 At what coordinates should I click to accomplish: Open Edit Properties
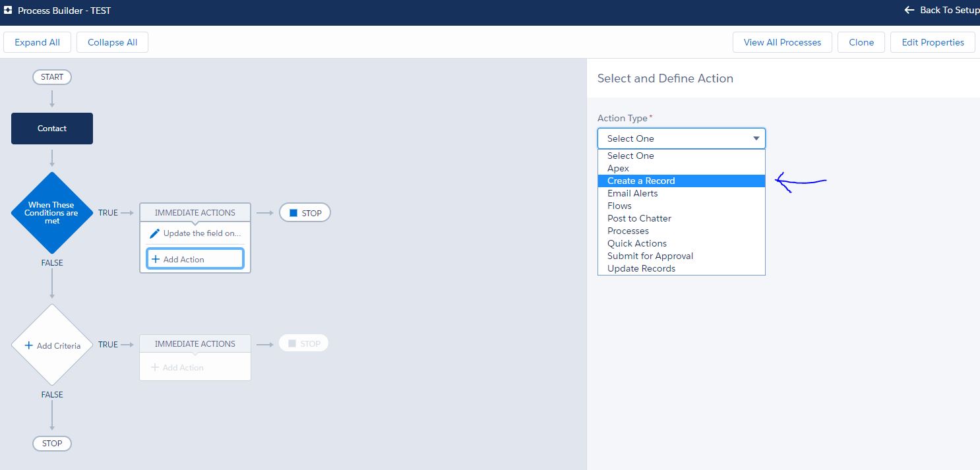click(x=933, y=42)
